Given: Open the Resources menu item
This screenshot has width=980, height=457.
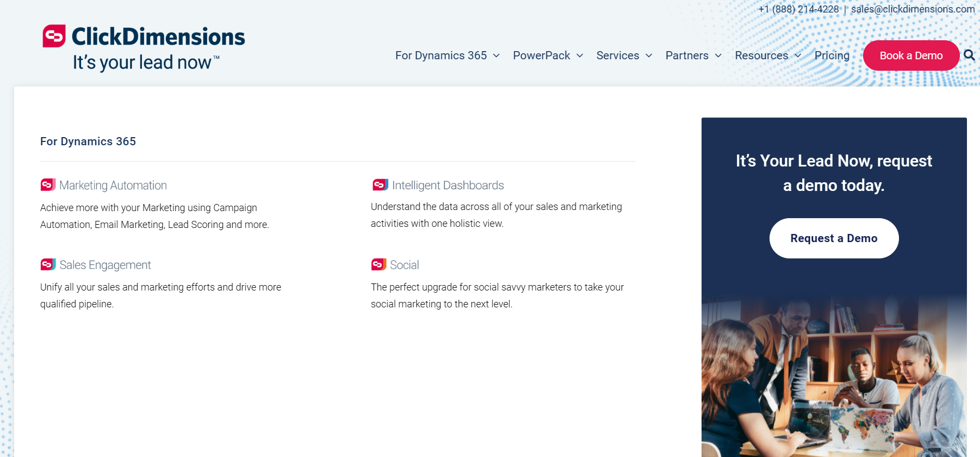Looking at the screenshot, I should click(x=761, y=55).
